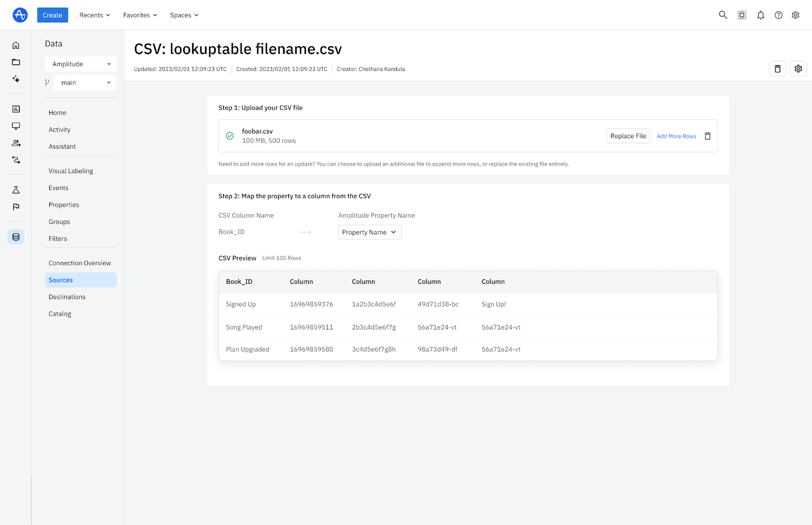Remove foobar.csv with its trash icon
Viewport: 812px width, 525px height.
[x=707, y=136]
